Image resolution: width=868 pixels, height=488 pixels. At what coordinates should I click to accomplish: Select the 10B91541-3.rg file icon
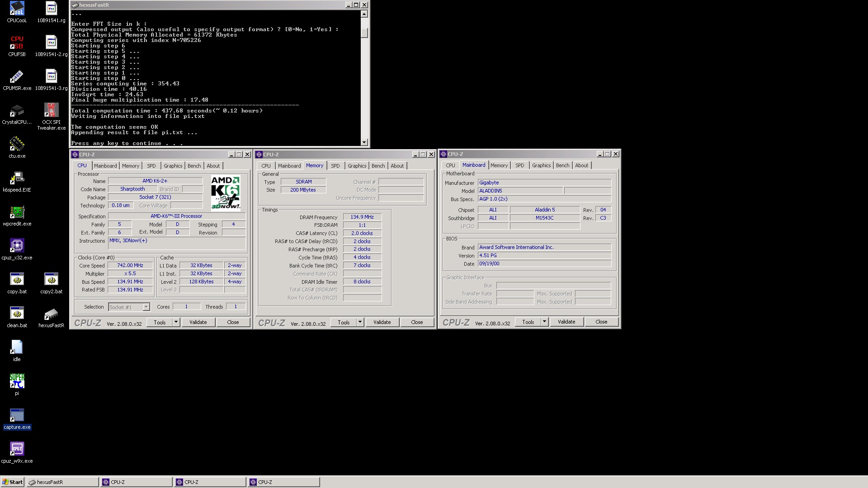[x=51, y=80]
